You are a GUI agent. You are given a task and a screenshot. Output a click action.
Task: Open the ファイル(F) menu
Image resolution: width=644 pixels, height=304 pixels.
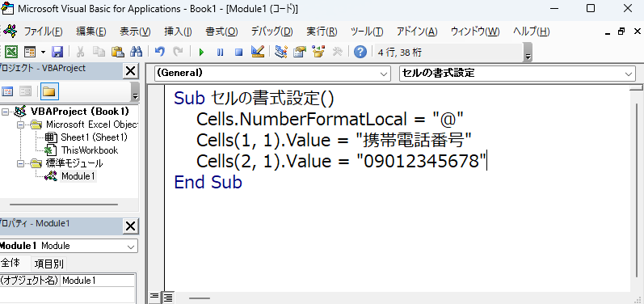(43, 32)
